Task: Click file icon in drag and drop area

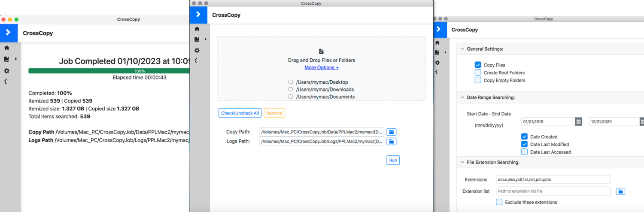Action: click(321, 51)
